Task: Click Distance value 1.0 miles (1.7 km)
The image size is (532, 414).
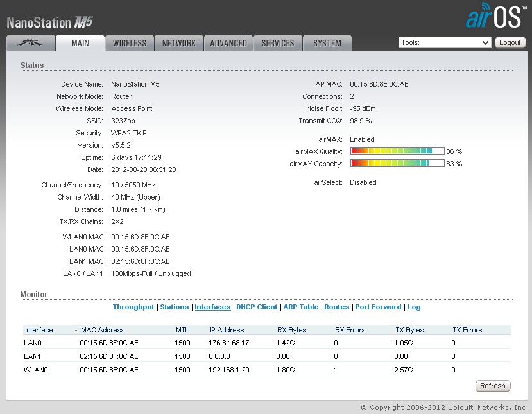Action: (x=138, y=209)
